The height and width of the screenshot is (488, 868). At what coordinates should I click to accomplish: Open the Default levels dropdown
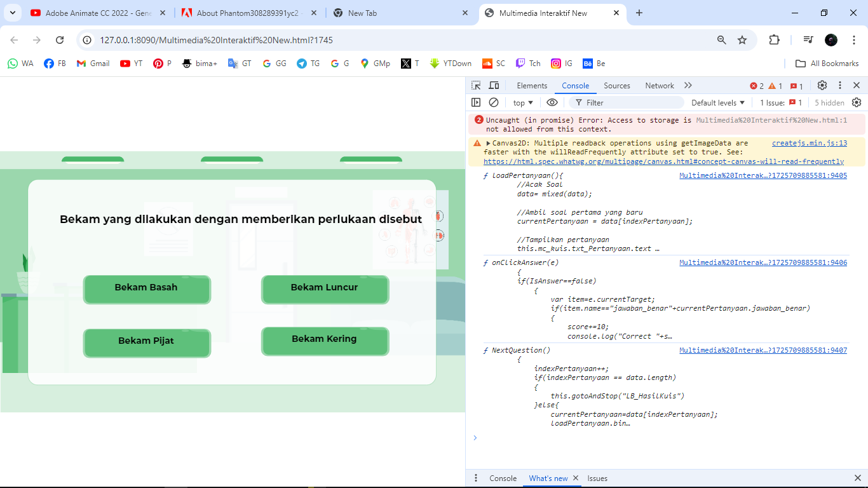coord(717,102)
